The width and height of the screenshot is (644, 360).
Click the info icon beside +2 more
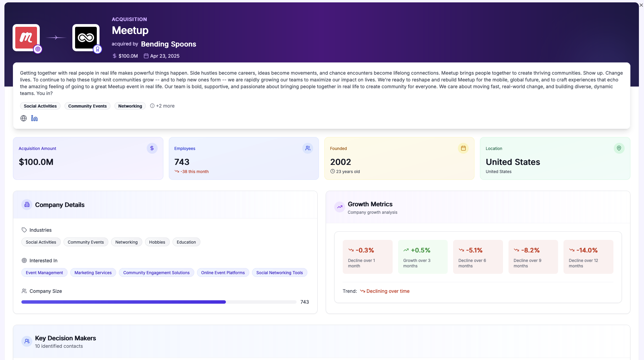coord(152,106)
